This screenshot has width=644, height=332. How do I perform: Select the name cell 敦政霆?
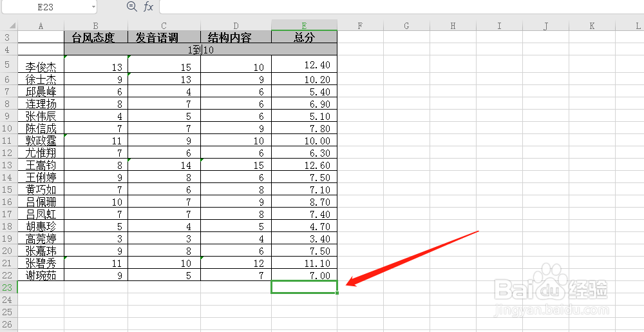pyautogui.click(x=41, y=141)
